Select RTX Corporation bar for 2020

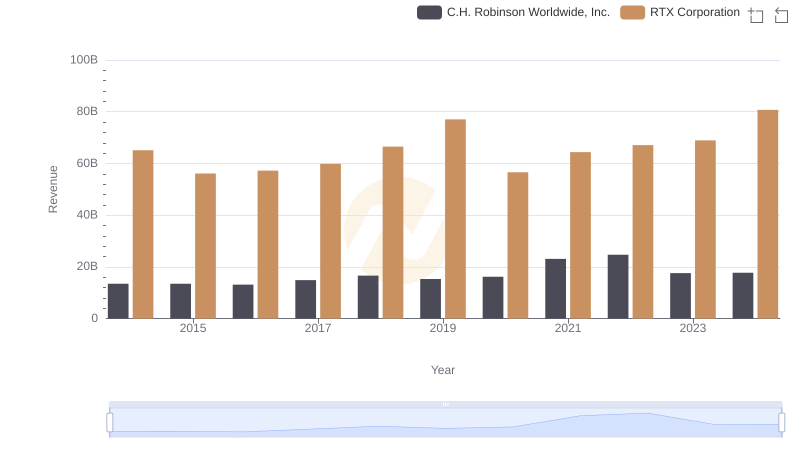click(518, 245)
